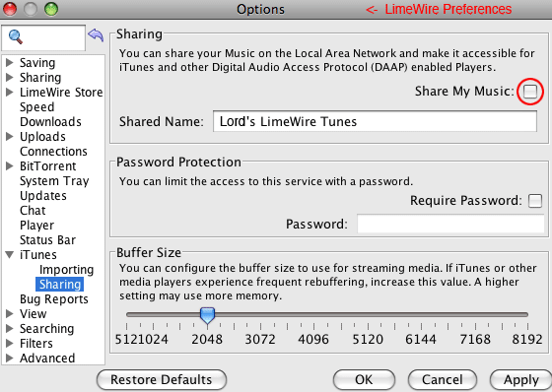
Task: Click the Restore Defaults button
Action: [162, 379]
